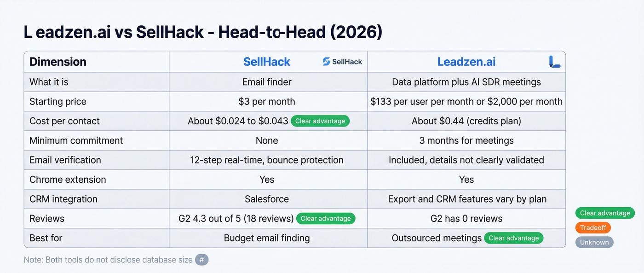This screenshot has width=644, height=273.
Task: Click the orange Tradeoff legend pill
Action: point(593,228)
